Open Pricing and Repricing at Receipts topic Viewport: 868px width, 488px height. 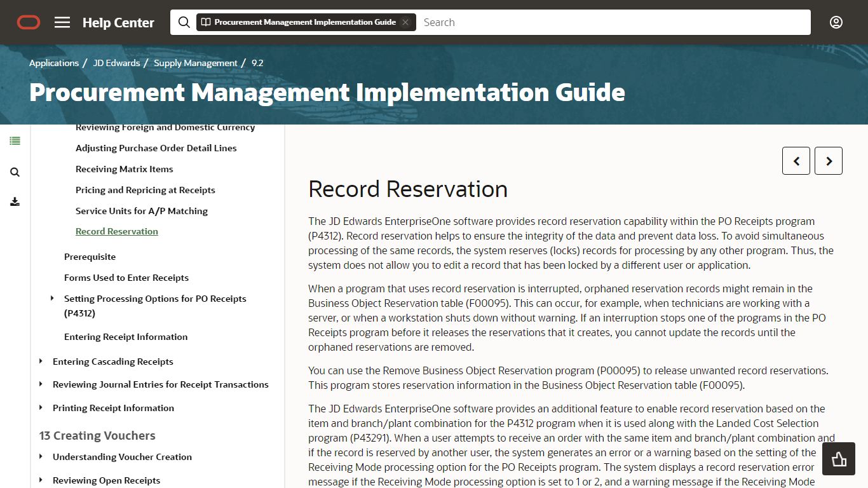(x=146, y=190)
